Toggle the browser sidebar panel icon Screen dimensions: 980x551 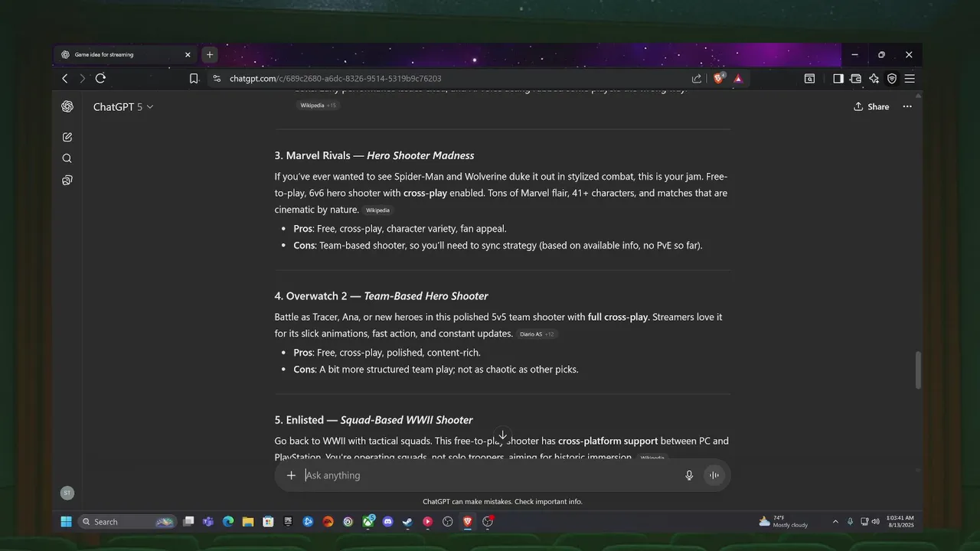pos(838,78)
